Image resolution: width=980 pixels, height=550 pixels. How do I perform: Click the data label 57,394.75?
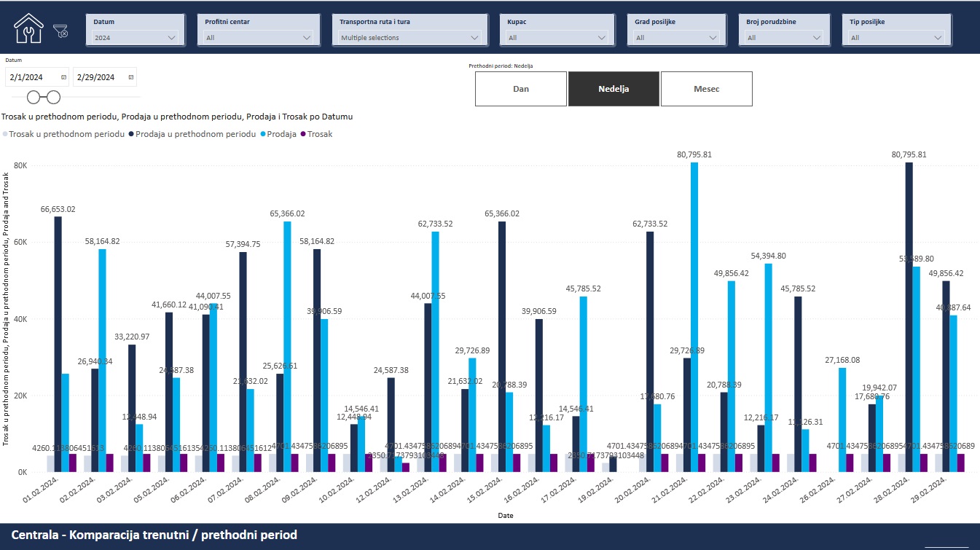pos(243,244)
